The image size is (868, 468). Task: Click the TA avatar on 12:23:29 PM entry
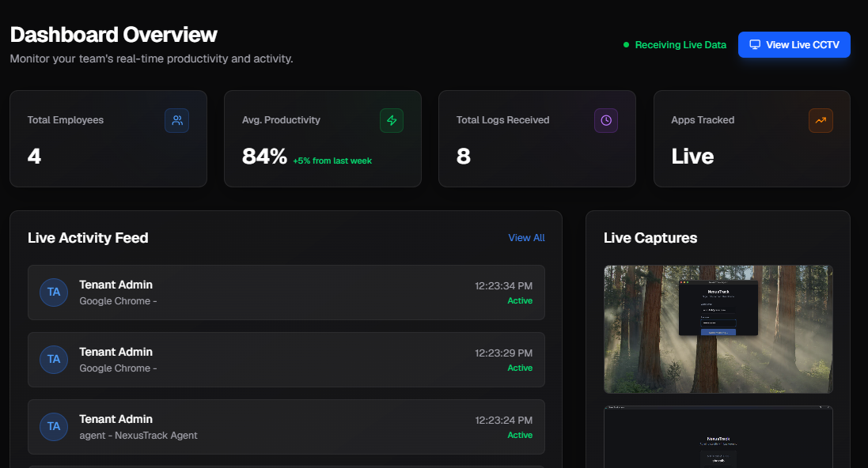coord(54,360)
